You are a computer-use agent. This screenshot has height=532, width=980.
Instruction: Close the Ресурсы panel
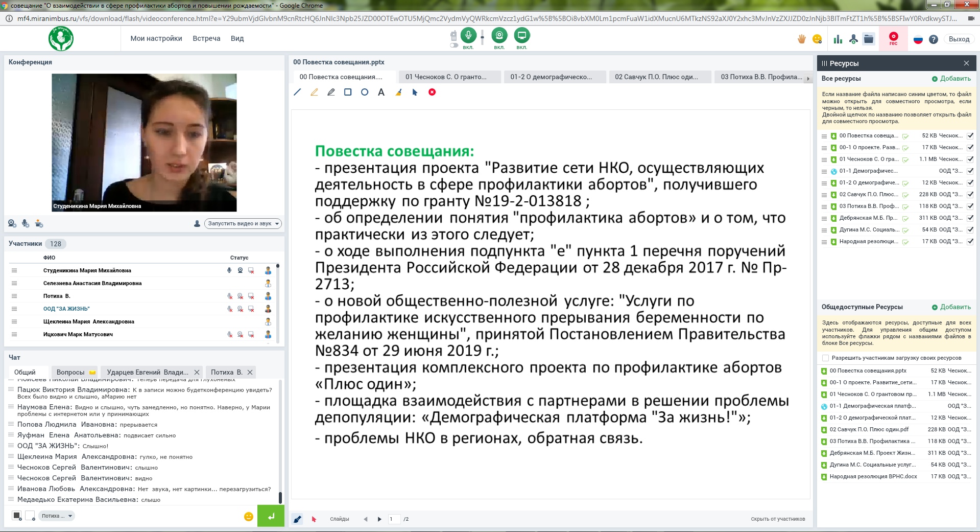click(x=966, y=63)
